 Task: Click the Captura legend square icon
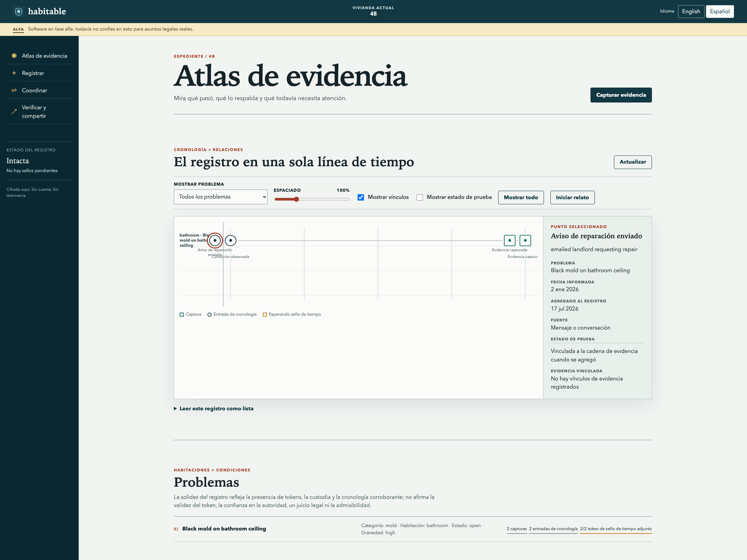coord(182,315)
